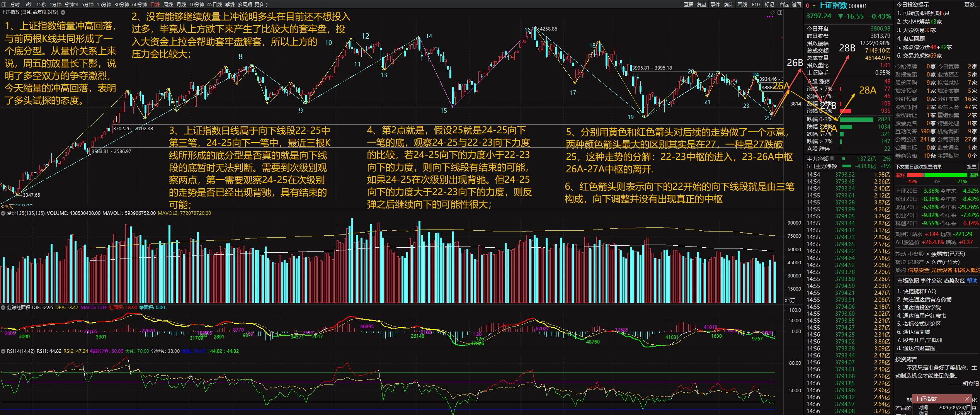Expand more periods via 更多 arrow
Screen dimensions: 980x415
click(261, 4)
